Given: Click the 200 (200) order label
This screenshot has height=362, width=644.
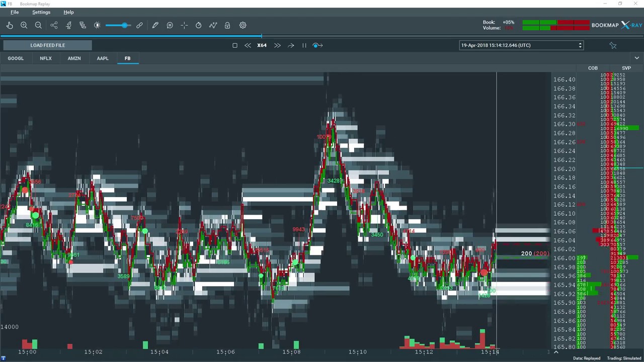Looking at the screenshot, I should [535, 253].
